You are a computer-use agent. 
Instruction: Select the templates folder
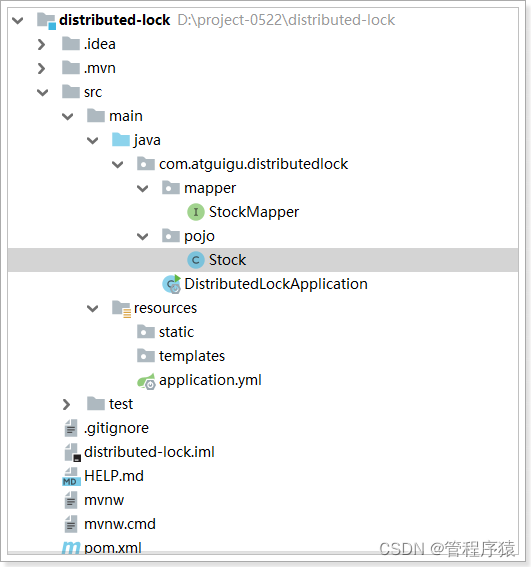(x=192, y=356)
